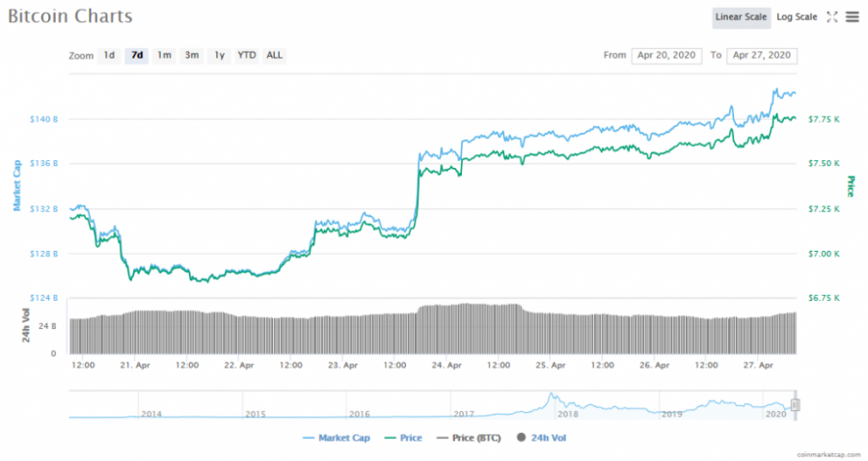Screen dimensions: 868x461
Task: Set zoom to YTD
Action: [246, 55]
